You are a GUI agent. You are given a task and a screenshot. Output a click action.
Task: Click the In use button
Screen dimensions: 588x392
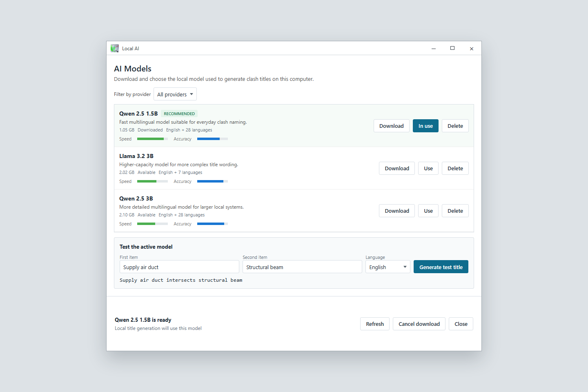[425, 126]
